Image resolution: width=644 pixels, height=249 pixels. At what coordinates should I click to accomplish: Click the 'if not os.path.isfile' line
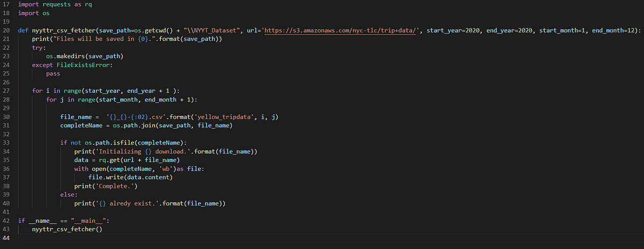[123, 142]
